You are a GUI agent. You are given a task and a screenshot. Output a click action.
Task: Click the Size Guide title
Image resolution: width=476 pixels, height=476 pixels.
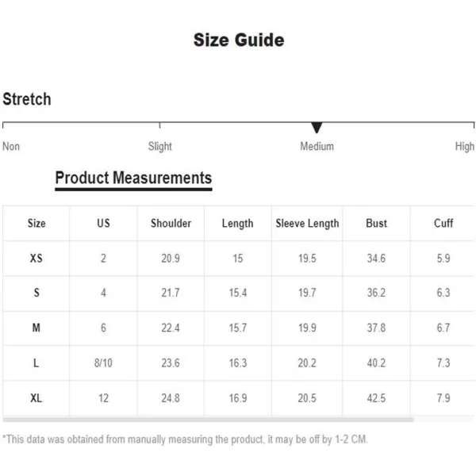click(239, 40)
